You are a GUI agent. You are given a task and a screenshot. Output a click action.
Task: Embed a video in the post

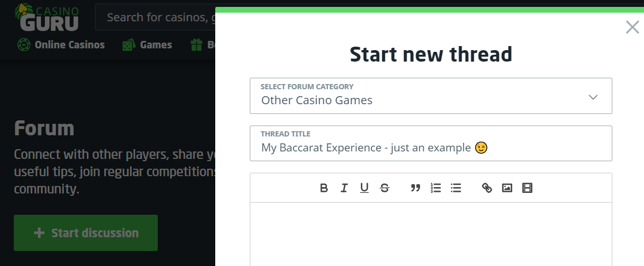(x=527, y=188)
